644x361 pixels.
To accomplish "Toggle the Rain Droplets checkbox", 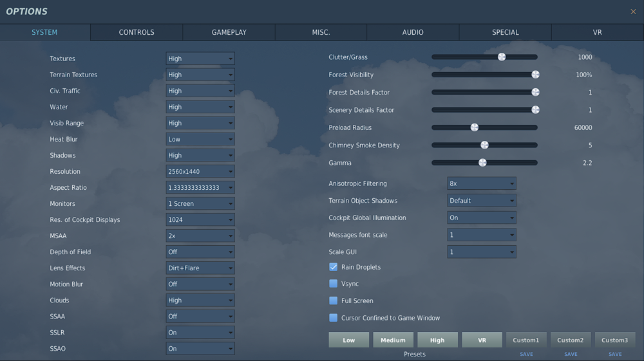I will coord(333,267).
